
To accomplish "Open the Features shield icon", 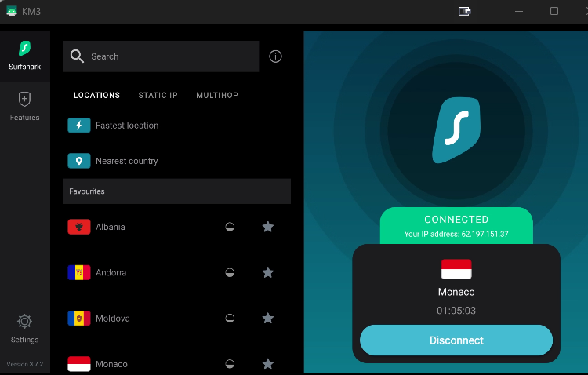I will point(25,99).
